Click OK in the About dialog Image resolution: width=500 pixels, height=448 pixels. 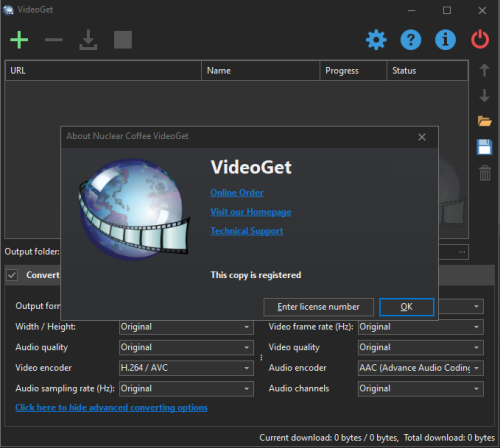click(407, 307)
